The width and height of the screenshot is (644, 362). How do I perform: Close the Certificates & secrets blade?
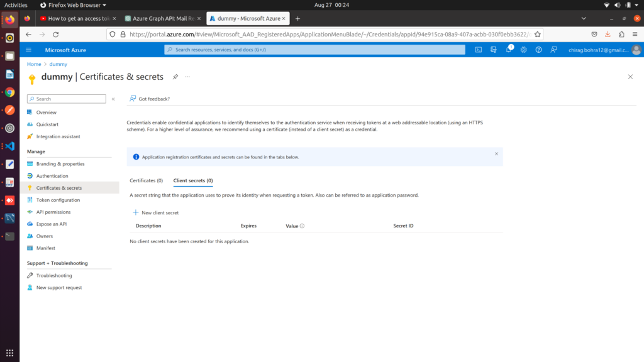click(x=630, y=77)
